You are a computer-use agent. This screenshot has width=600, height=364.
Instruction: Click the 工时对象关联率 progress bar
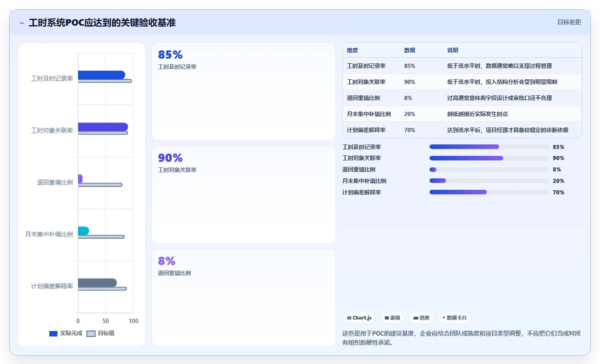click(489, 158)
